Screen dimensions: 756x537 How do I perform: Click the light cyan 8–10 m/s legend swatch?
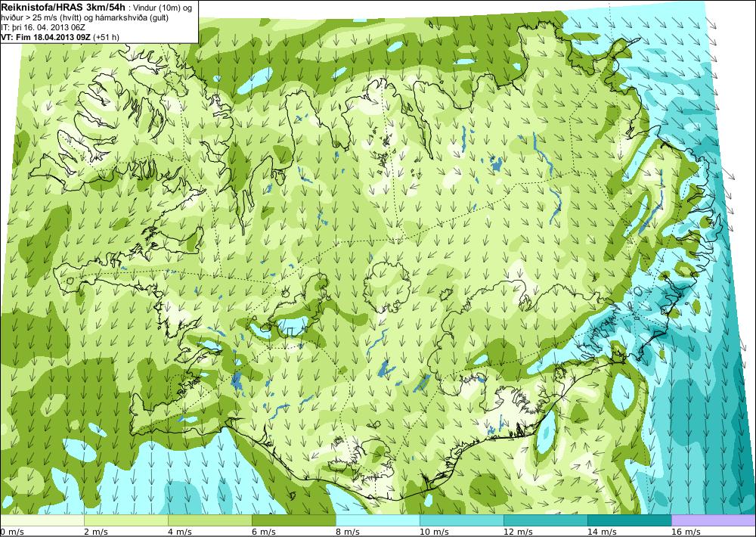(377, 520)
